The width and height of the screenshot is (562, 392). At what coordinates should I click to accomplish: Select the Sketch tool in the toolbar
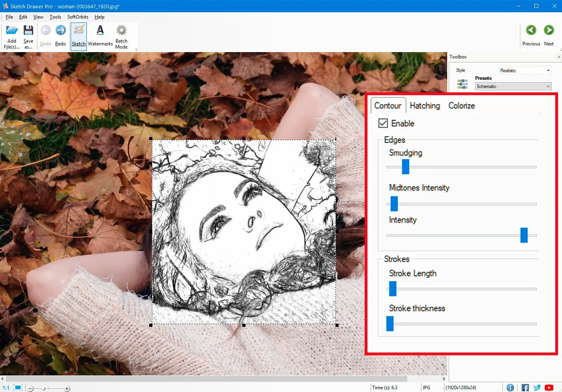78,36
